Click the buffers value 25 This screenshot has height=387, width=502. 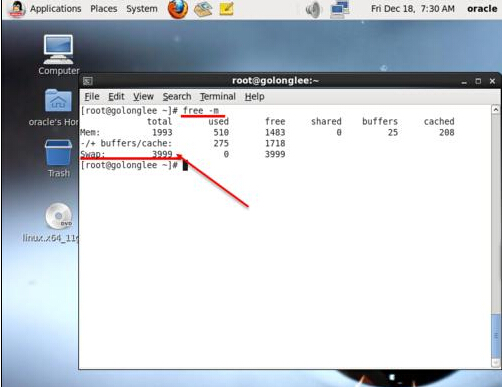393,132
